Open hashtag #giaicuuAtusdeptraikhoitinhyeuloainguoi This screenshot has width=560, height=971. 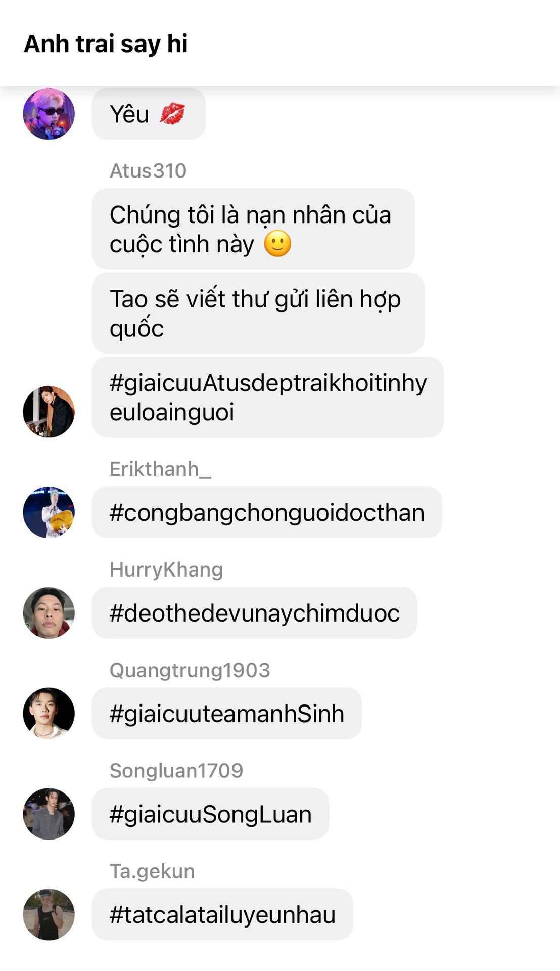(x=268, y=397)
